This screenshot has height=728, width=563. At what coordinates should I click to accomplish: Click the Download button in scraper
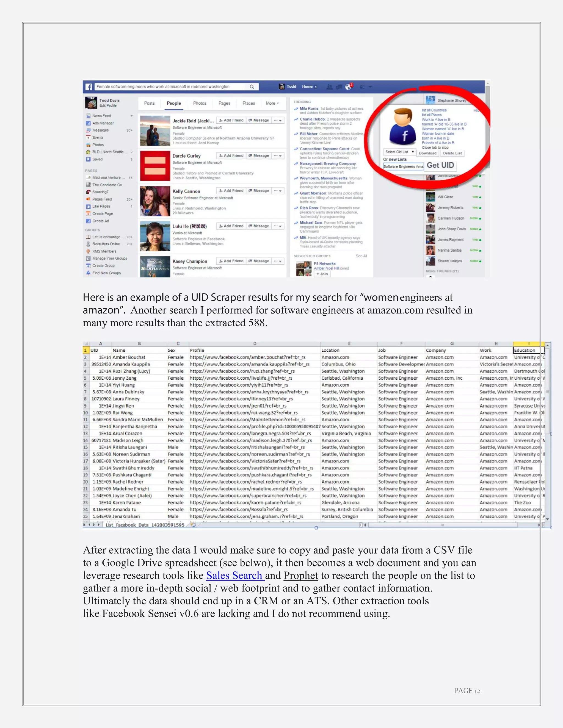(427, 153)
